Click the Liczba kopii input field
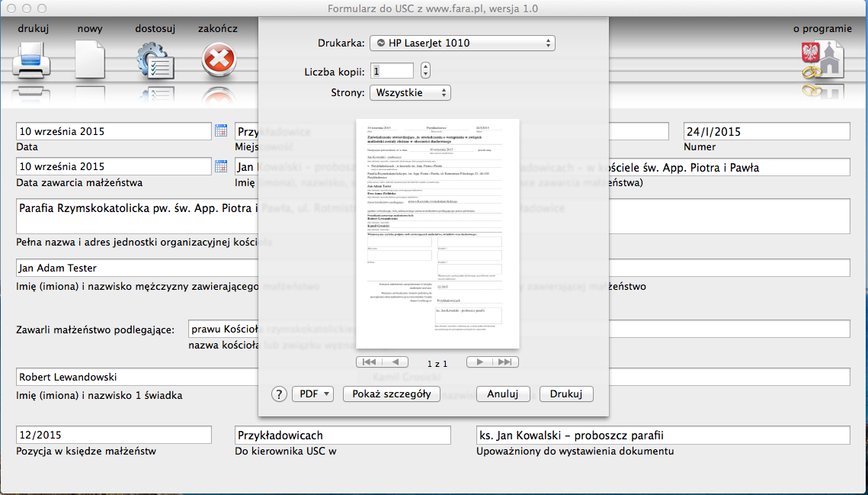The height and width of the screenshot is (495, 868). [x=392, y=71]
